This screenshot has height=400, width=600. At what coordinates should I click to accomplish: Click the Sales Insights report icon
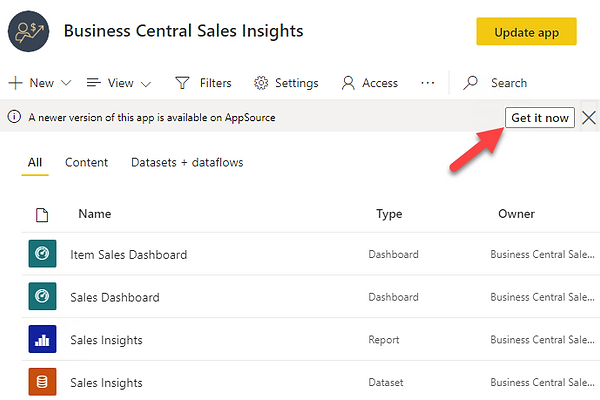click(x=42, y=339)
